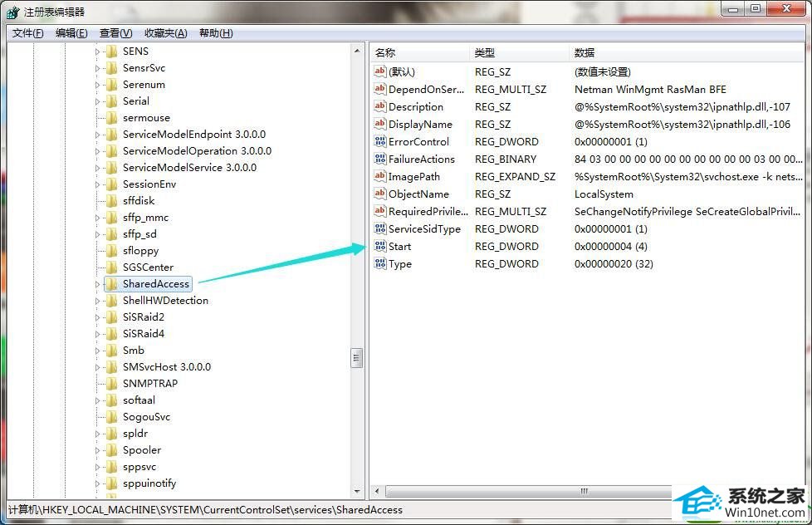Open the 文件(F) menu
This screenshot has width=812, height=525.
pos(28,33)
